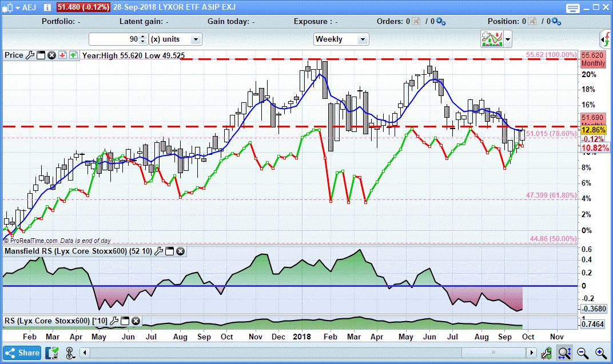The width and height of the screenshot is (613, 364).
Task: Maximize the Price panel window icon
Action: point(41,55)
